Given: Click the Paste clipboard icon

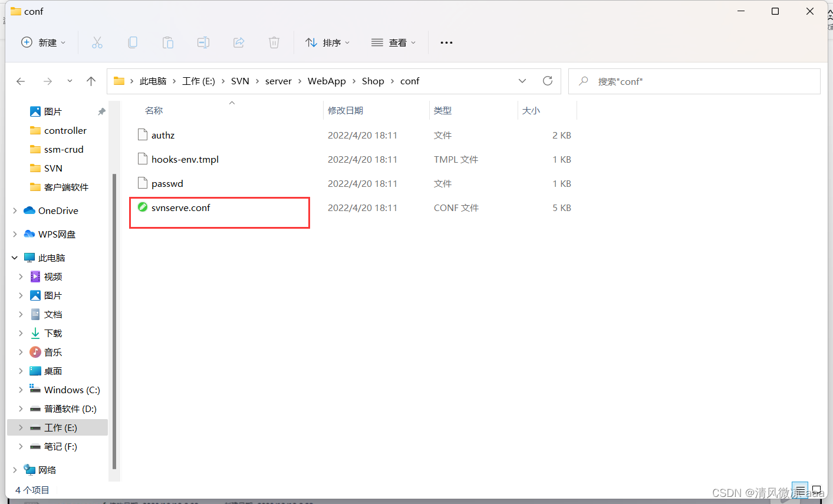Looking at the screenshot, I should point(168,42).
